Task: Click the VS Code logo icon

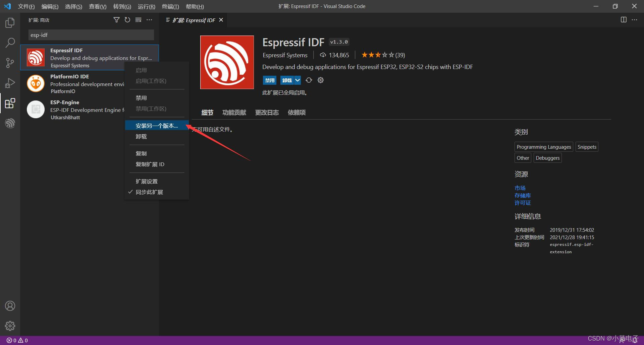Action: (x=7, y=6)
